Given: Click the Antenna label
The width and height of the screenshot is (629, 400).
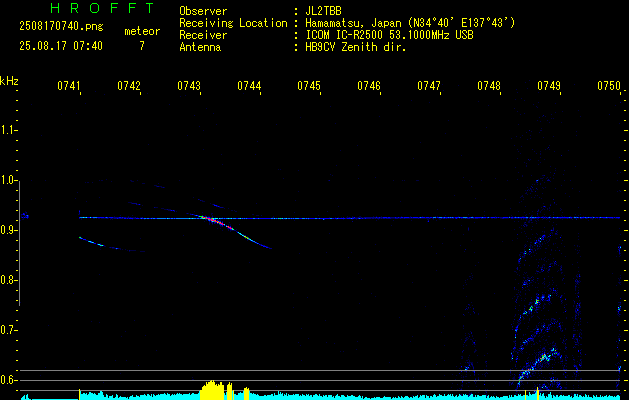Looking at the screenshot, I should [200, 47].
